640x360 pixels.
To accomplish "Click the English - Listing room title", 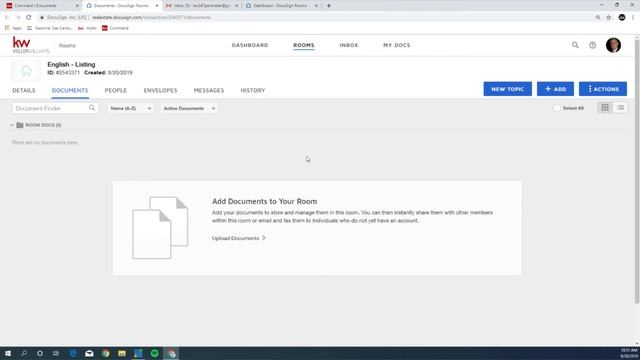I will point(71,64).
